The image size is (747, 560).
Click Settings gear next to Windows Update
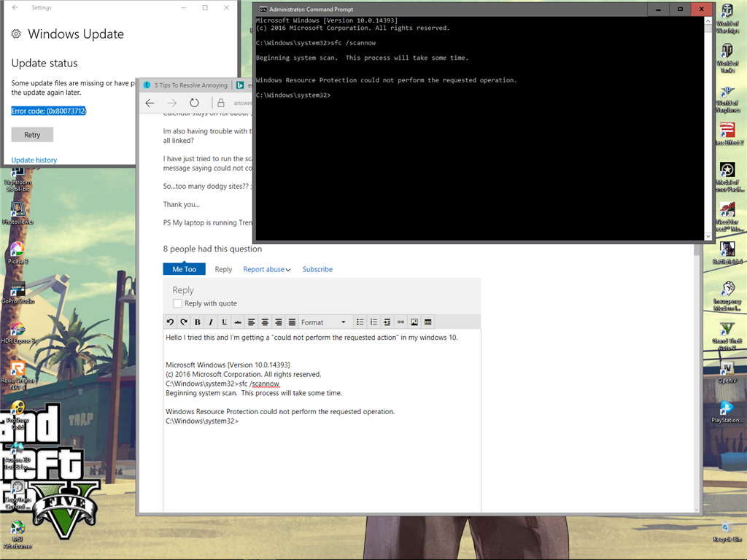coord(16,34)
